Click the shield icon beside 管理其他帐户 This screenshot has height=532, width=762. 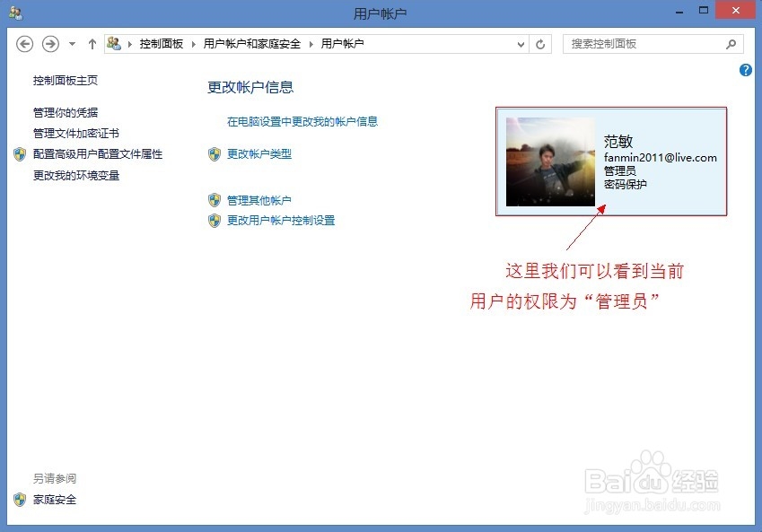214,200
